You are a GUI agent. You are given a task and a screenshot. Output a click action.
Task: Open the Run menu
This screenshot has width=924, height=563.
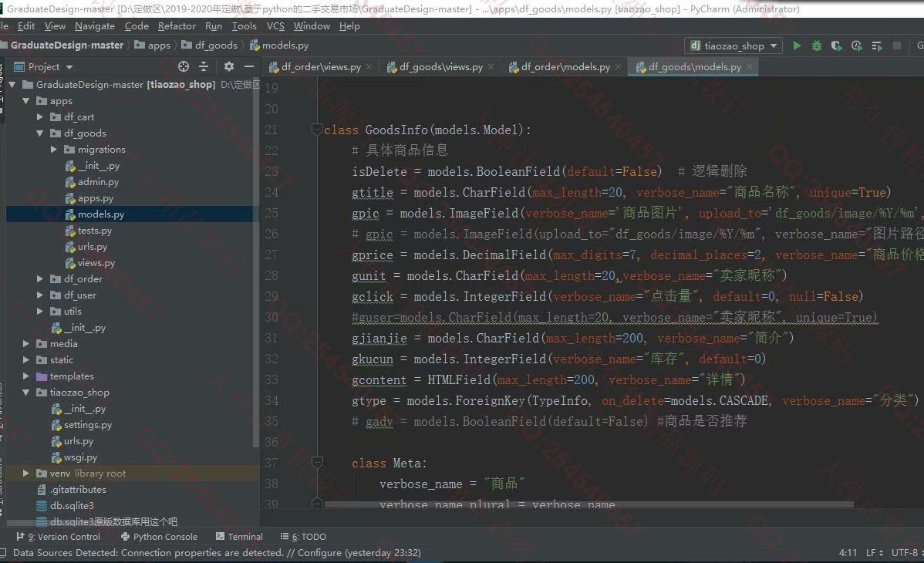tap(214, 26)
